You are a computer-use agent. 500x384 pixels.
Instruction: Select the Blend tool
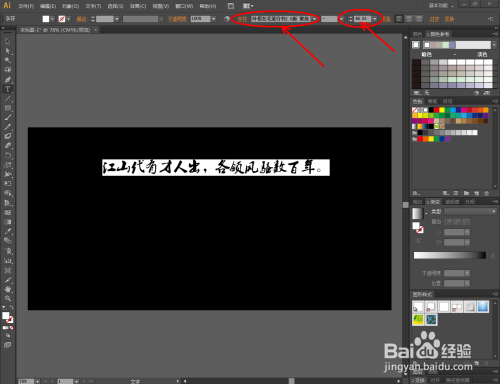pyautogui.click(x=8, y=241)
